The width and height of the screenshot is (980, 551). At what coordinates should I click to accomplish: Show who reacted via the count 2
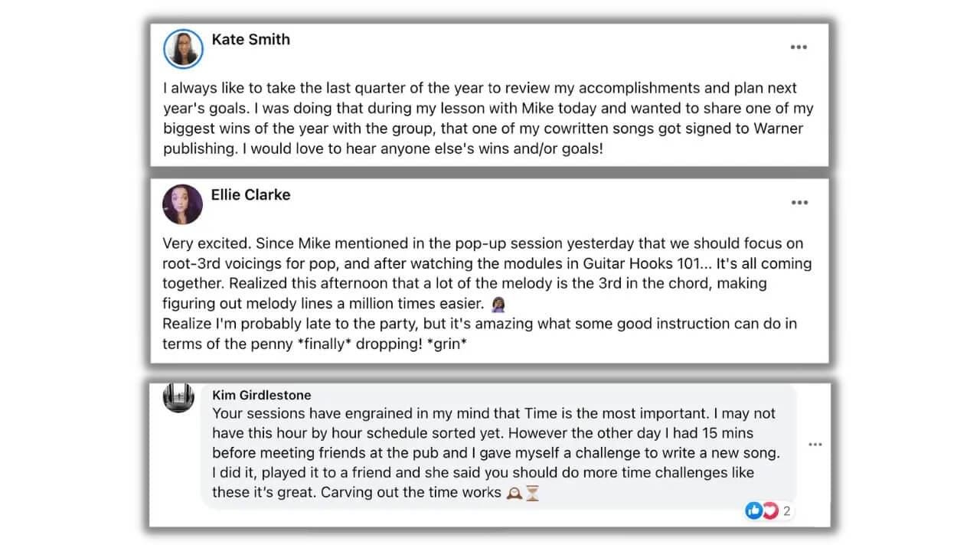pos(786,511)
